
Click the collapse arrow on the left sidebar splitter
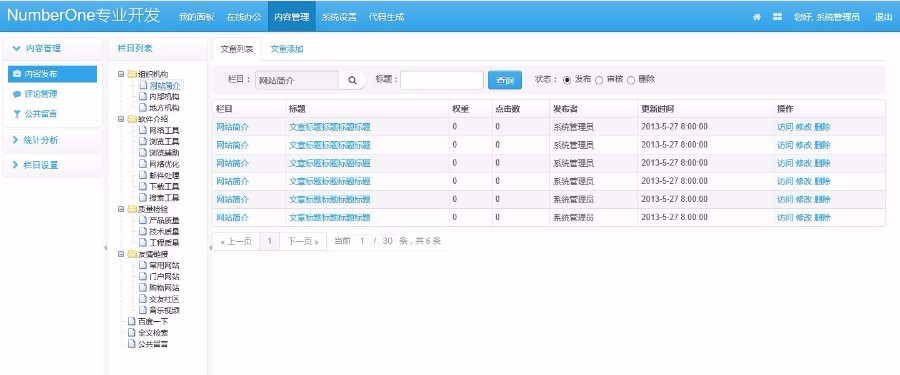tap(105, 248)
